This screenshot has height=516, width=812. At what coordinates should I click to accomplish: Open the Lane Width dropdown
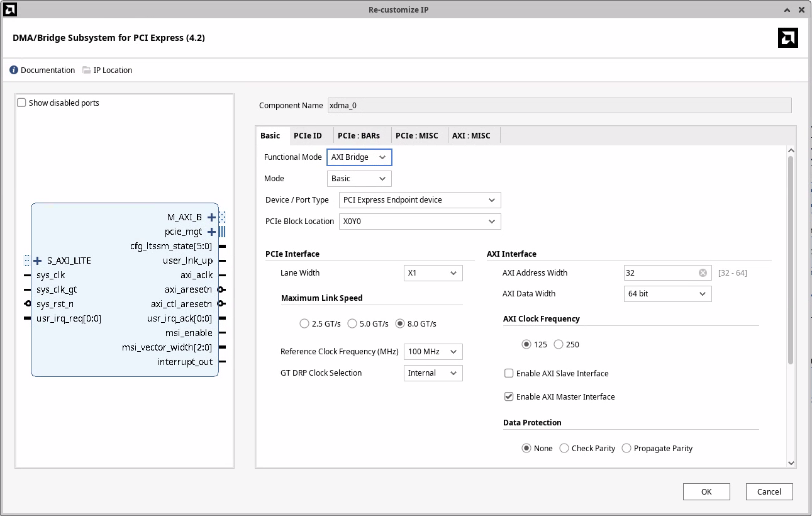point(433,273)
